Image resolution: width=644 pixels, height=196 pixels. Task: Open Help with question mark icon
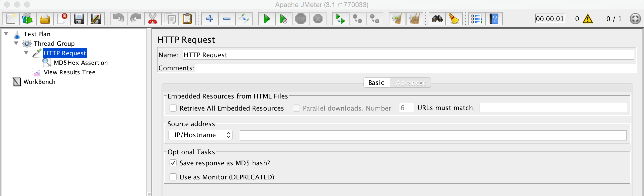494,19
